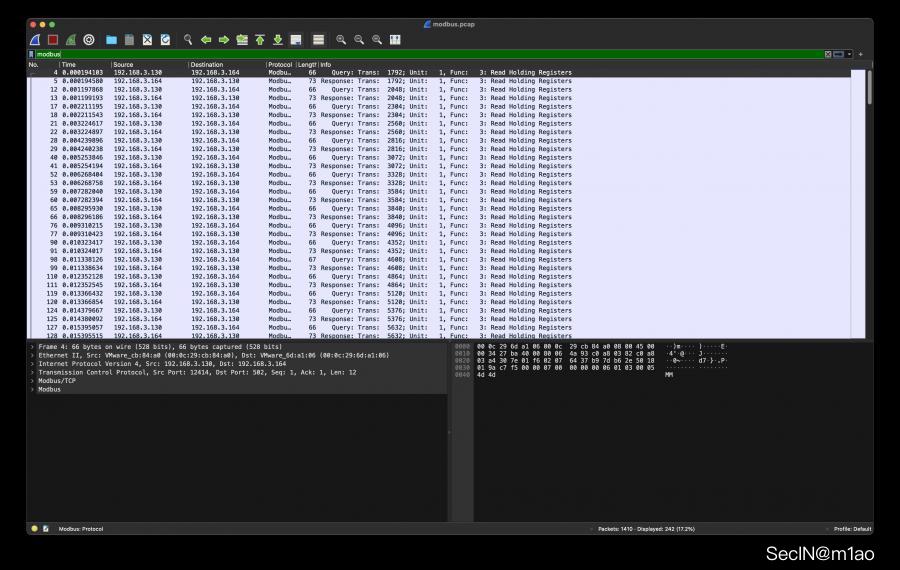Jump to the last packet icon

278,40
